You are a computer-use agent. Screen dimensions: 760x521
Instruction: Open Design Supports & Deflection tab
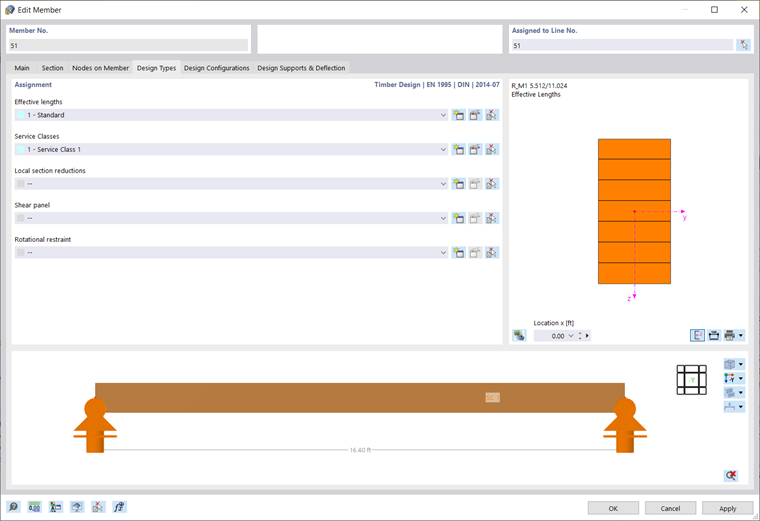point(301,68)
